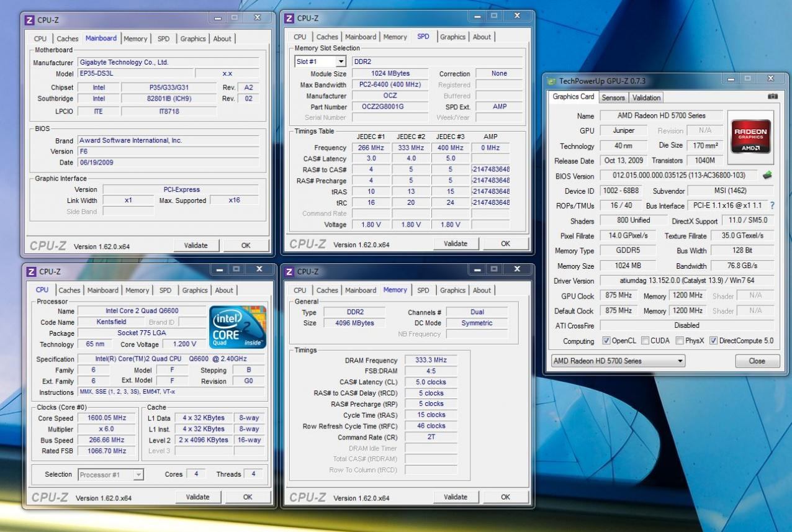Click the Gigabyte Technology manufacturer field

(x=168, y=62)
